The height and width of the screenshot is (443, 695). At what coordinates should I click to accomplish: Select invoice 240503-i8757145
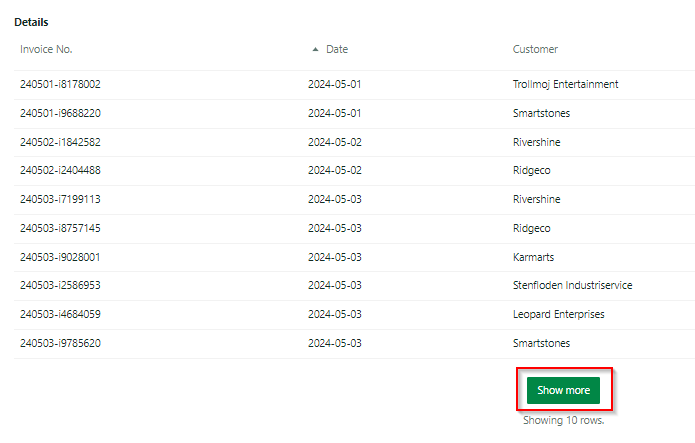click(60, 228)
